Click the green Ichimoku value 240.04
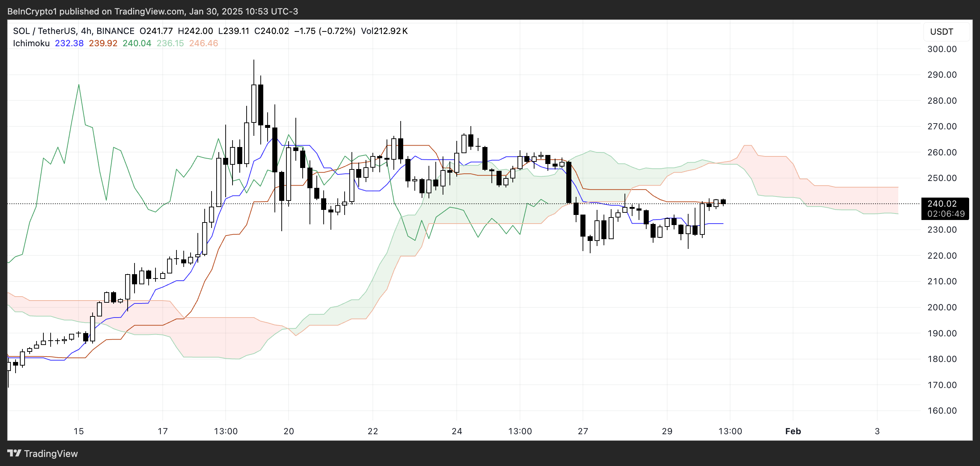The height and width of the screenshot is (466, 980). tap(137, 43)
